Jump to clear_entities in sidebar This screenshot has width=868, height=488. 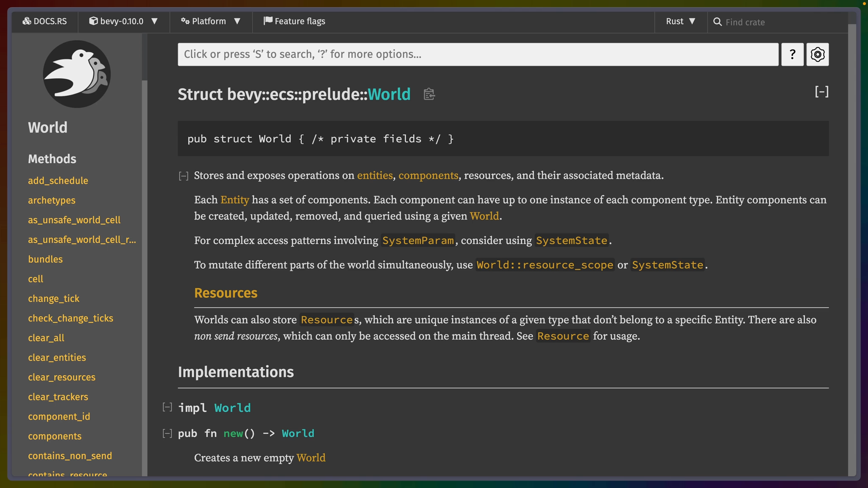(x=57, y=358)
